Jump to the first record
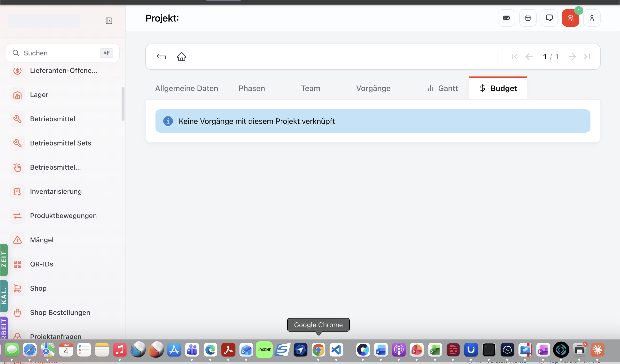Image resolution: width=620 pixels, height=364 pixels. (514, 57)
